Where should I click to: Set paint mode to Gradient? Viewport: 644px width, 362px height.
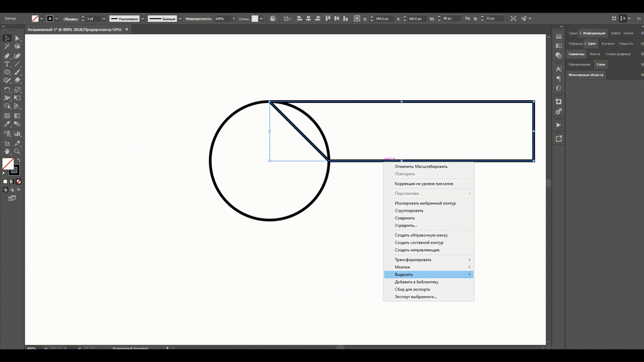click(12, 182)
